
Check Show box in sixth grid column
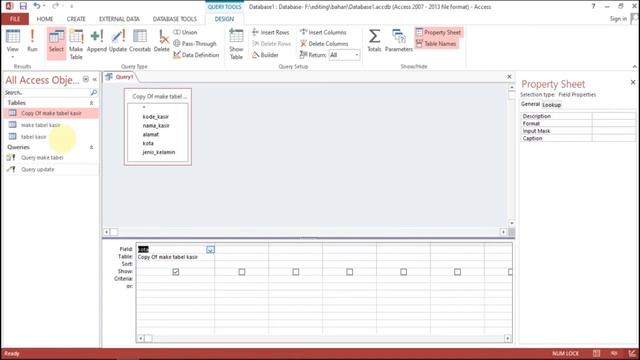pos(458,272)
